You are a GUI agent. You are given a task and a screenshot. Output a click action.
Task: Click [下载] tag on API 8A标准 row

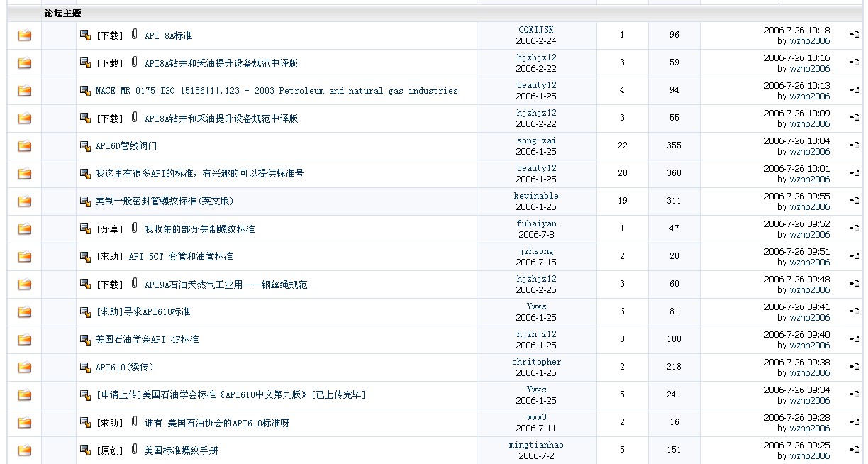[109, 35]
